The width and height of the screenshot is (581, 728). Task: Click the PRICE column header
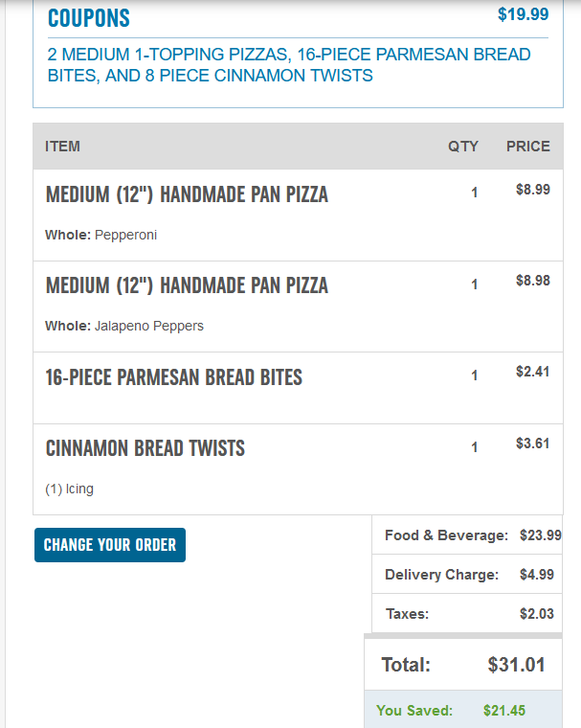[x=528, y=147]
